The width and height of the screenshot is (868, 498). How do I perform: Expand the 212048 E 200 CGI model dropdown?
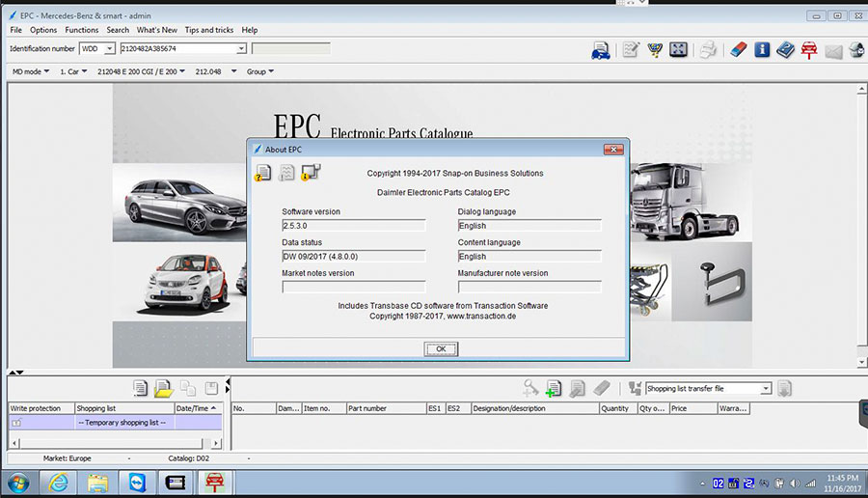[x=141, y=71]
